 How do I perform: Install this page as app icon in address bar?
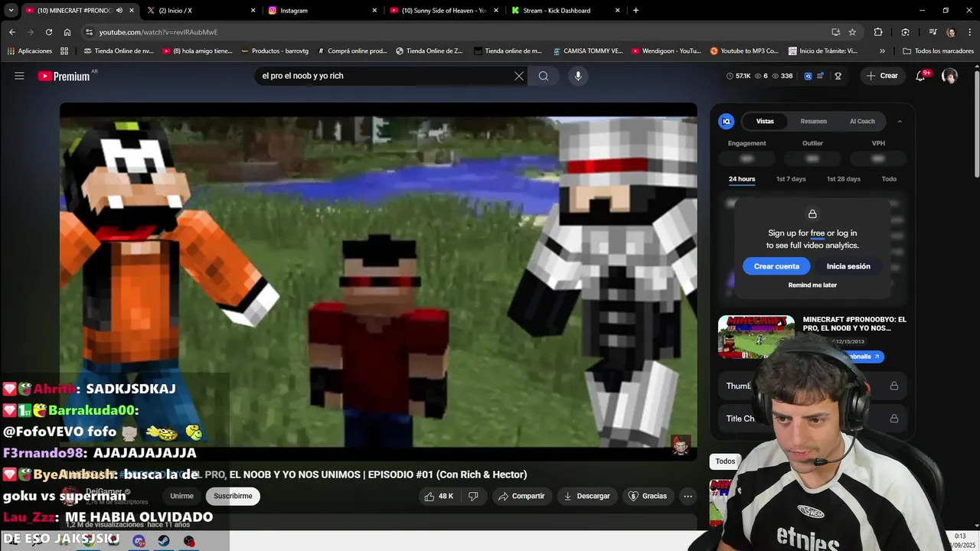click(835, 32)
